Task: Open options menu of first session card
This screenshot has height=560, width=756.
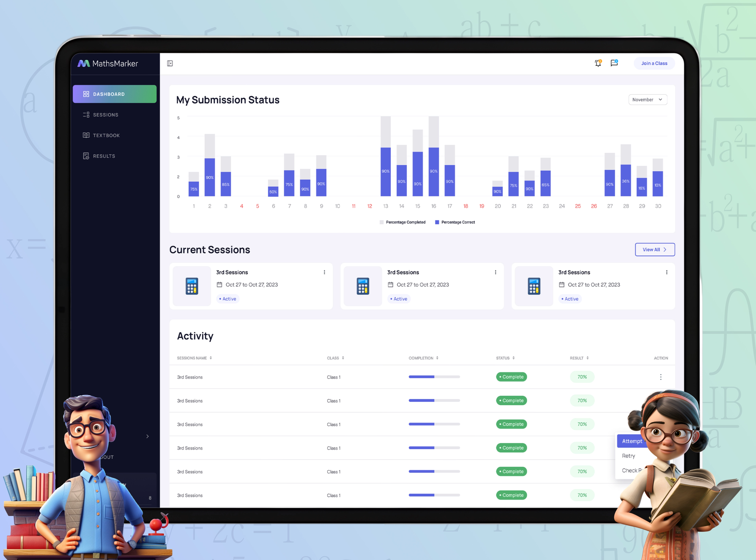Action: (324, 272)
